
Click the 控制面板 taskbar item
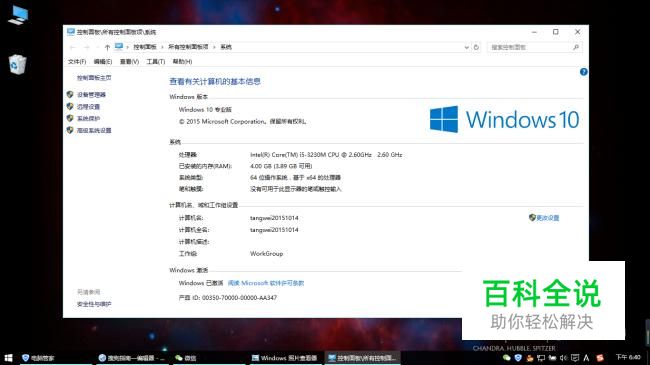tap(362, 358)
